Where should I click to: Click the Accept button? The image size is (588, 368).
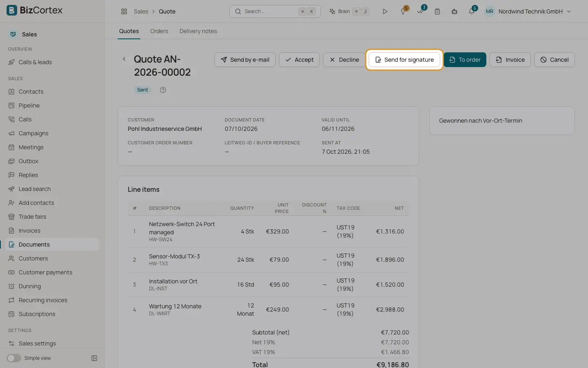299,60
